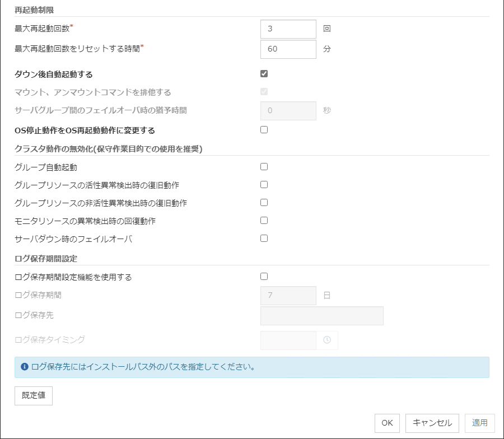Click the ログ保存タイミング time field
The height and width of the screenshot is (439, 504).
[x=288, y=340]
